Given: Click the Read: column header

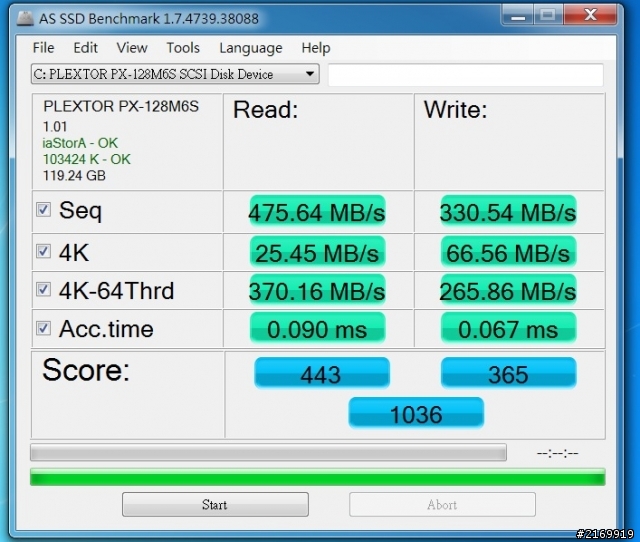Looking at the screenshot, I should pyautogui.click(x=266, y=109).
